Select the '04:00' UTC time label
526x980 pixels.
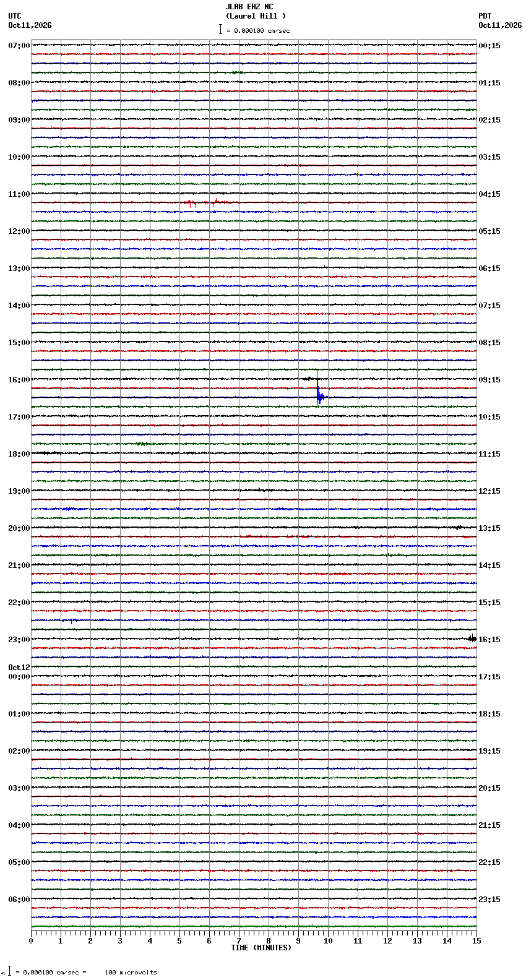pyautogui.click(x=19, y=825)
